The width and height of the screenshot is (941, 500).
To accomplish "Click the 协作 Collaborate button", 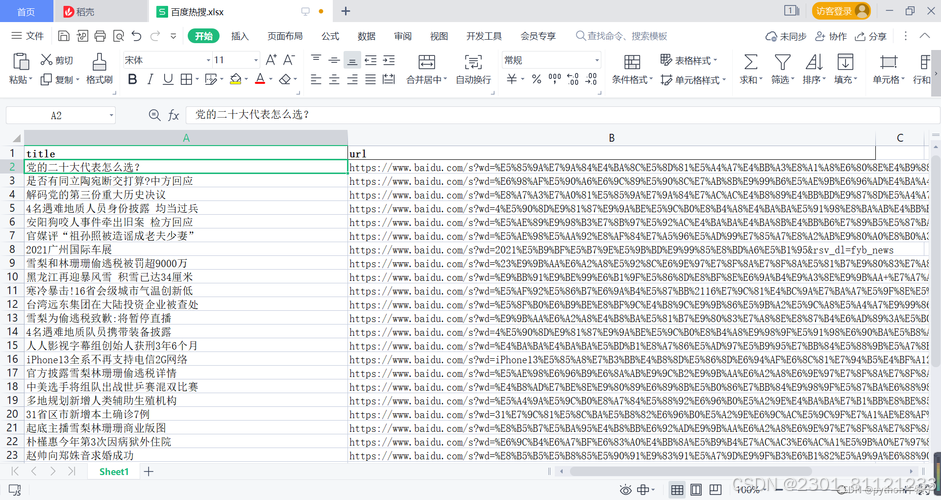I will pos(831,36).
